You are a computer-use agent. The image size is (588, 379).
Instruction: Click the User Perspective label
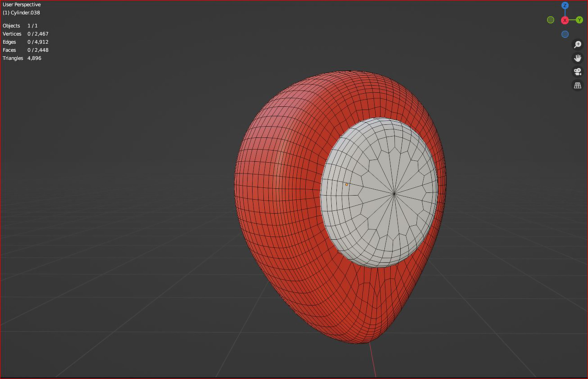[21, 5]
